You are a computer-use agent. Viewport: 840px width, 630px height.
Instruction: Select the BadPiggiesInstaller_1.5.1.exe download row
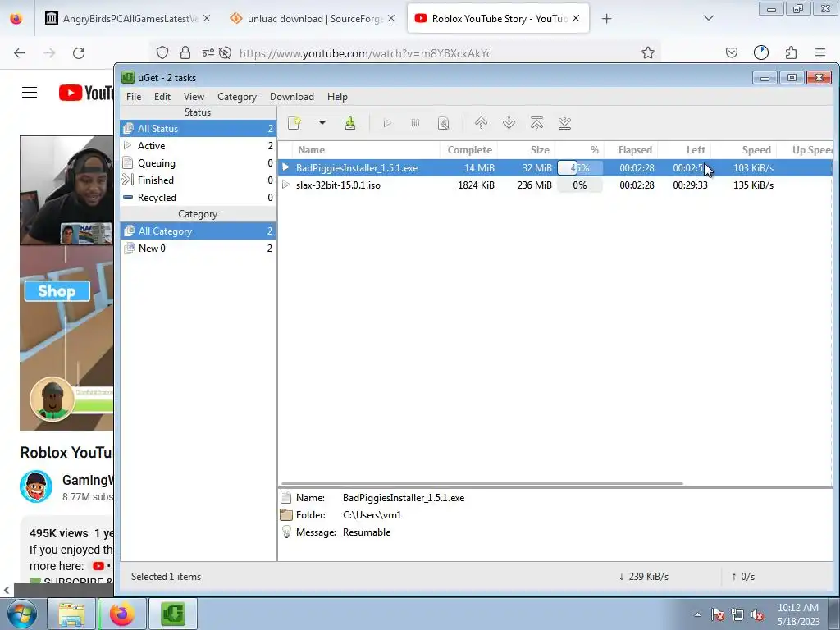coord(555,167)
